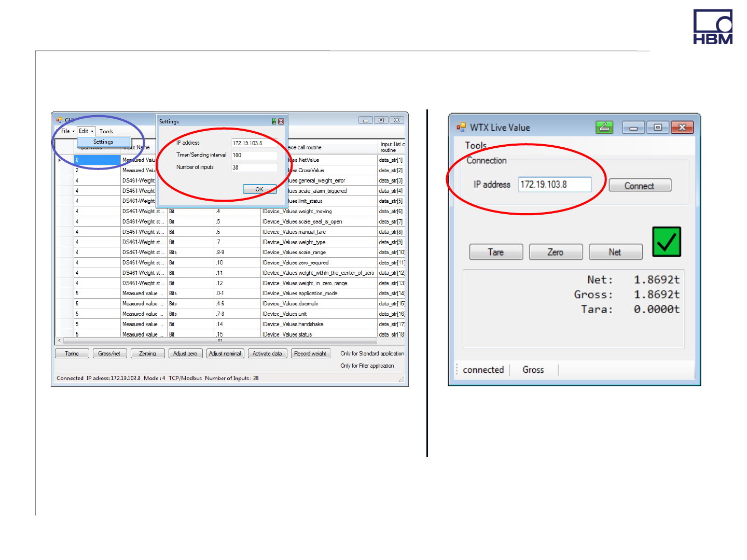Select the IDevice_Values.weight_in_zero_range cell
Image resolution: width=747 pixels, height=560 pixels.
coord(319,284)
